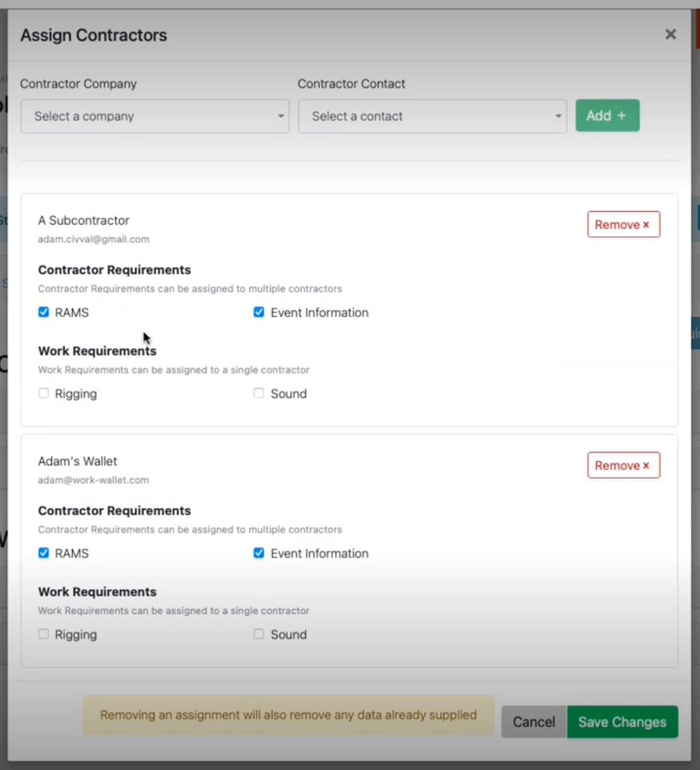
Task: Click the green Add + button
Action: click(607, 116)
